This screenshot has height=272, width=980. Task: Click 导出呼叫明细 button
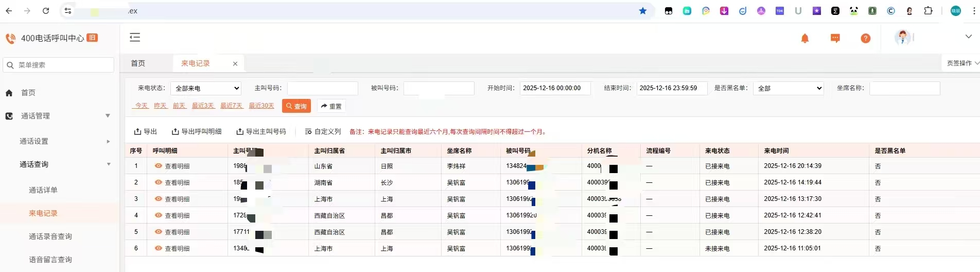(196, 131)
